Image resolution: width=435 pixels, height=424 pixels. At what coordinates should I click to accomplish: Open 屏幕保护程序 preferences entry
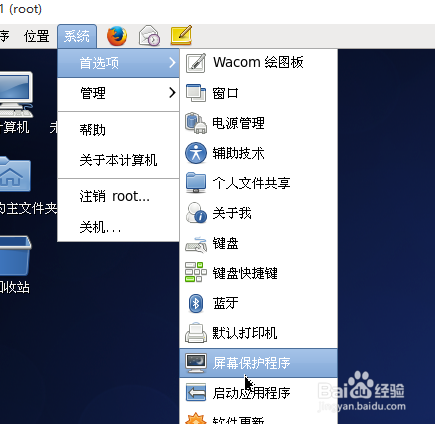coord(258,363)
